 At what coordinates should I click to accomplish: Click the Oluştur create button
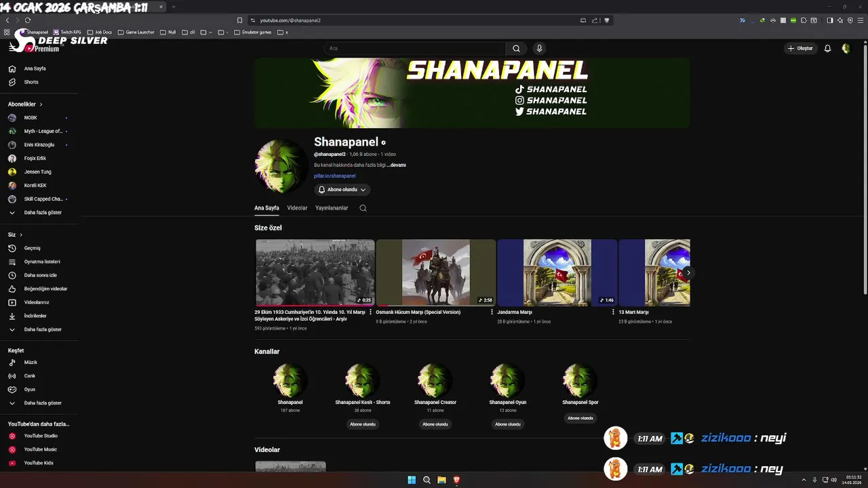(800, 48)
